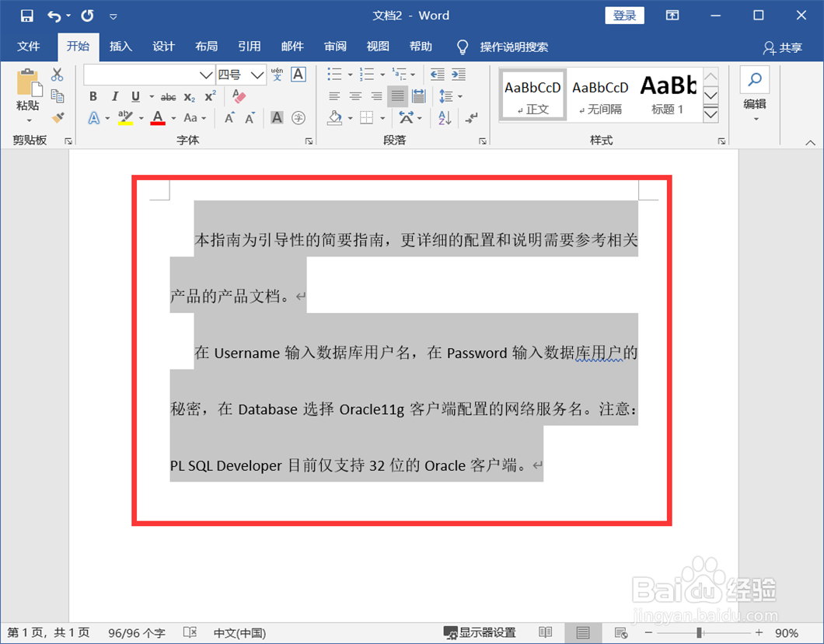
Task: Open the 文件 tab
Action: (29, 47)
